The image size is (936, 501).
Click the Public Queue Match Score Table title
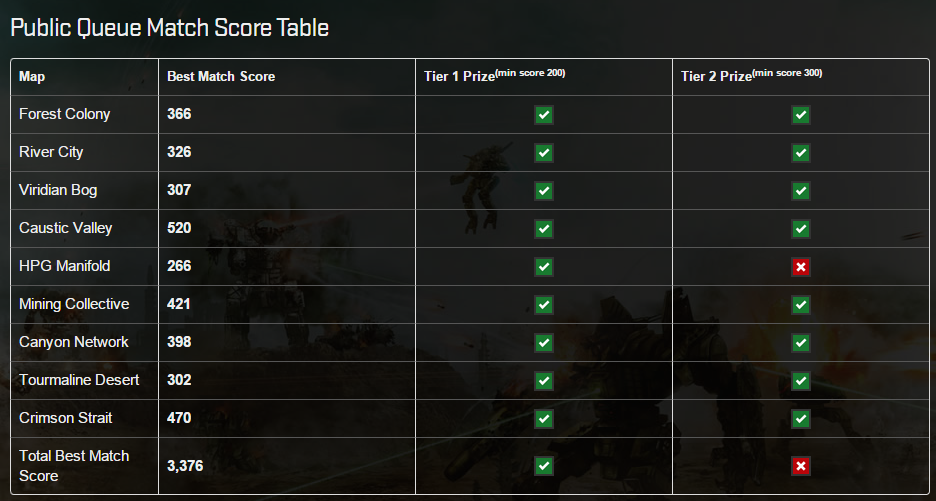point(169,28)
